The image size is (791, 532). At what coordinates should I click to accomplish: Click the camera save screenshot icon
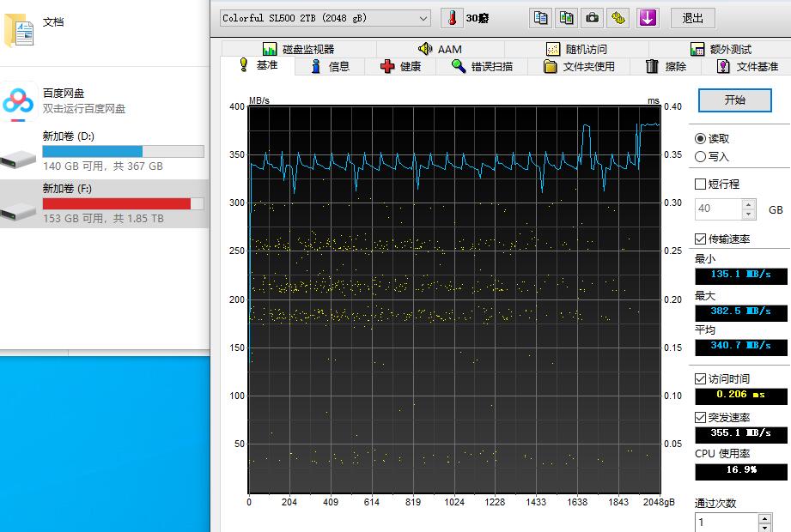592,18
